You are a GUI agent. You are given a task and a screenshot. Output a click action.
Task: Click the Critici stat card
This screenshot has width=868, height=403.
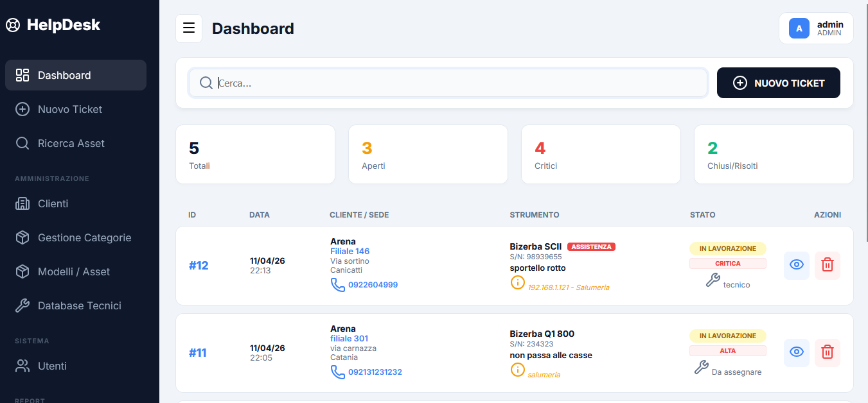(x=600, y=155)
